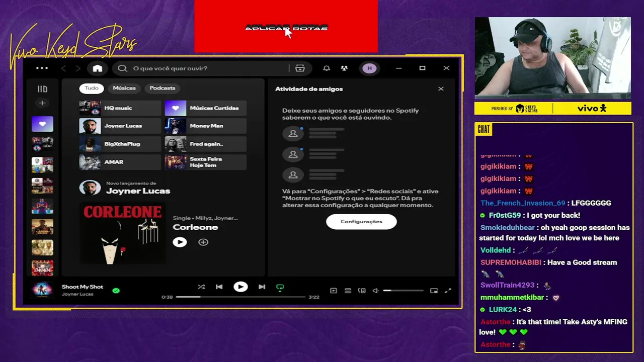644x362 pixels.
Task: Seek on the song progress bar
Action: pyautogui.click(x=240, y=297)
